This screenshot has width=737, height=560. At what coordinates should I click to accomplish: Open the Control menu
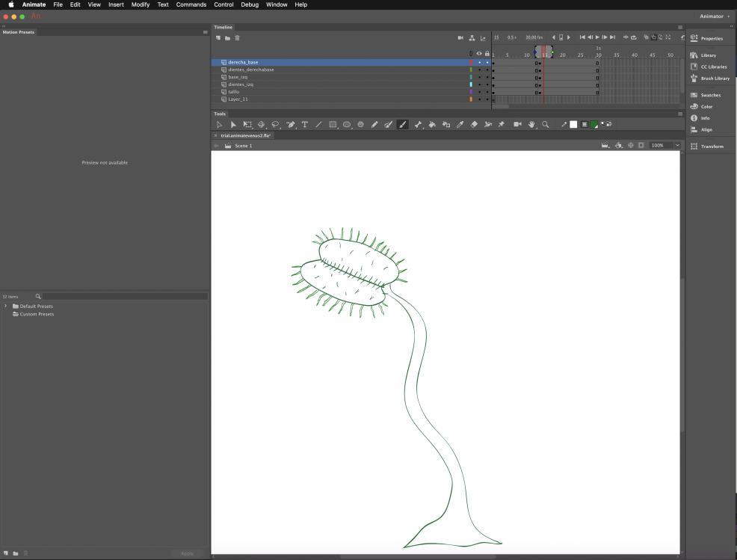(223, 4)
